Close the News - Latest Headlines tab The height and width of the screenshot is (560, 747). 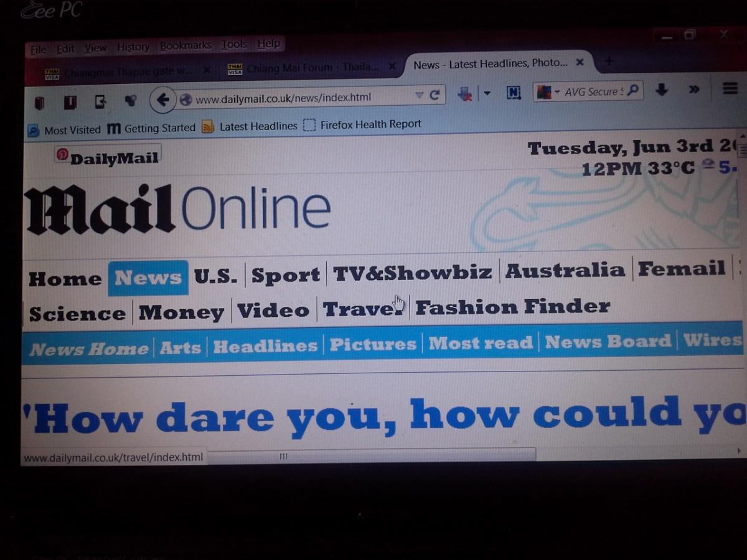click(x=580, y=63)
